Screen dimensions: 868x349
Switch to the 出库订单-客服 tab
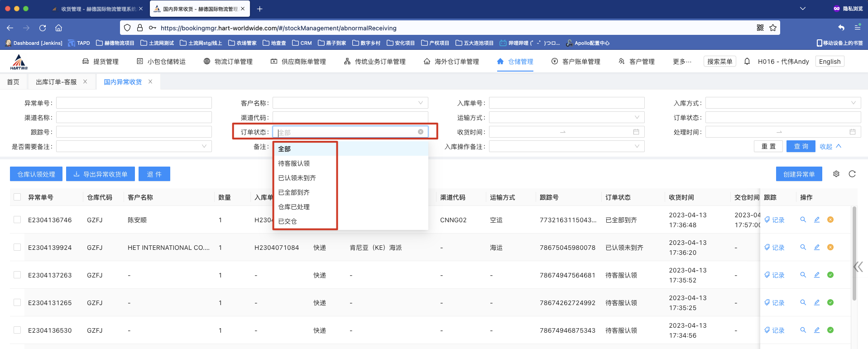pyautogui.click(x=56, y=82)
